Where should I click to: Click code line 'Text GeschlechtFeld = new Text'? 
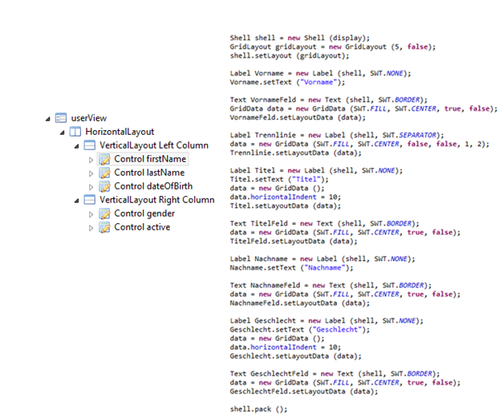pyautogui.click(x=335, y=373)
